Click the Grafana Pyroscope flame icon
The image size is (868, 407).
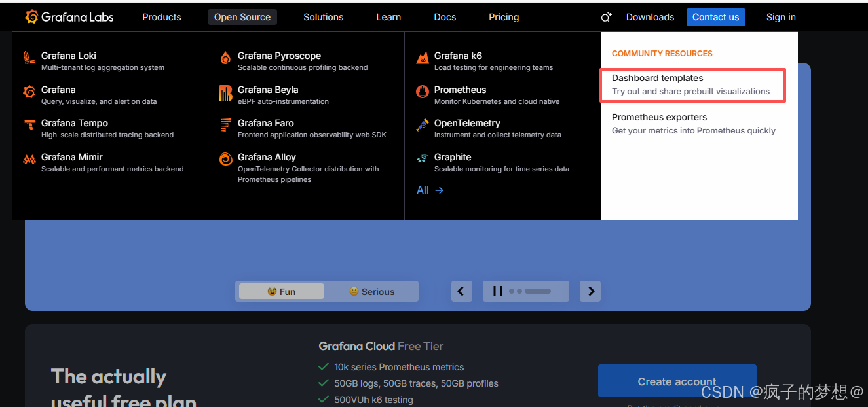click(225, 58)
